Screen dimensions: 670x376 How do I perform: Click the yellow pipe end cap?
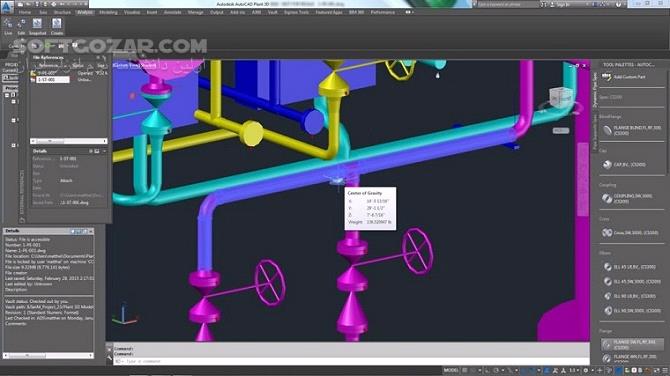(251, 133)
